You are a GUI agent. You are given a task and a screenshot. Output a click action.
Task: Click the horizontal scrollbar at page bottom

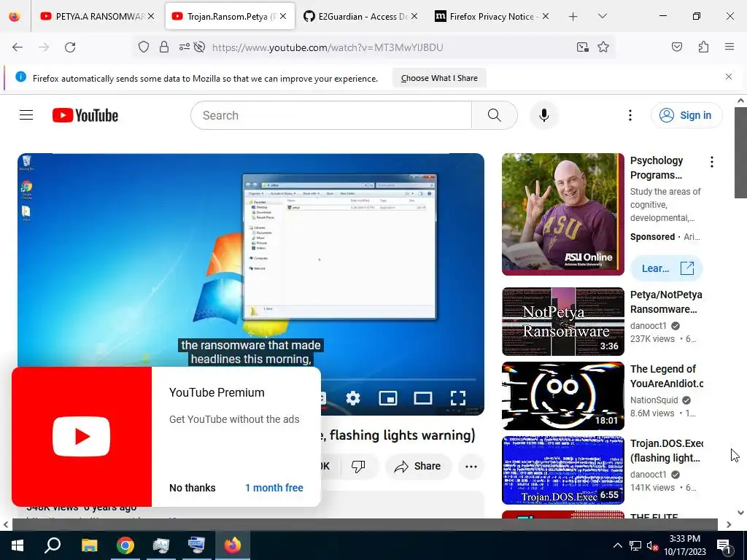click(365, 524)
